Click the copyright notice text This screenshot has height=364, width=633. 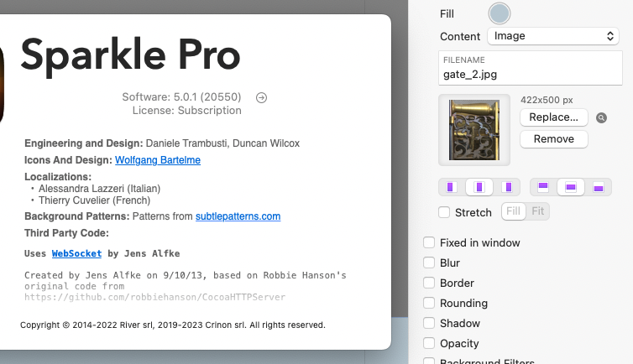click(173, 325)
